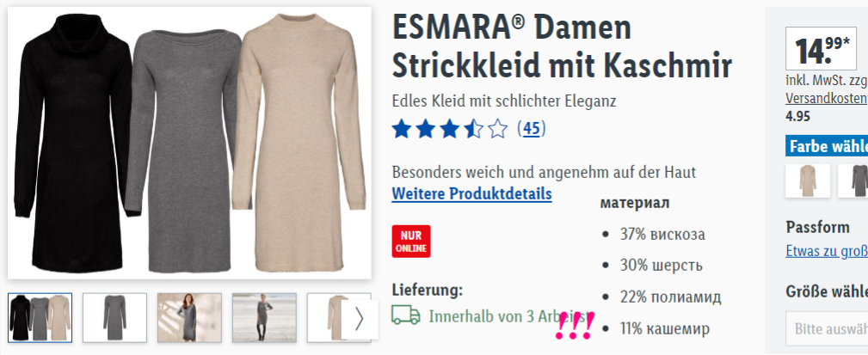Click the first blue rating star

(402, 130)
